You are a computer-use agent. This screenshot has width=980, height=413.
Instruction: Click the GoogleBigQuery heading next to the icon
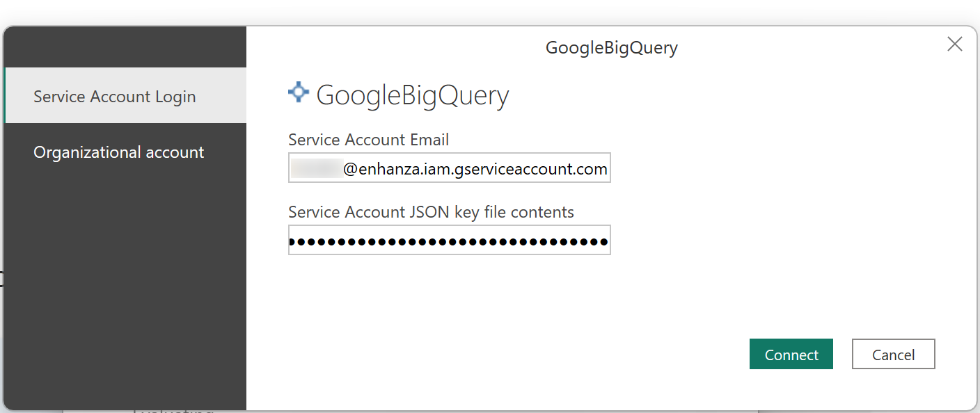coord(412,95)
